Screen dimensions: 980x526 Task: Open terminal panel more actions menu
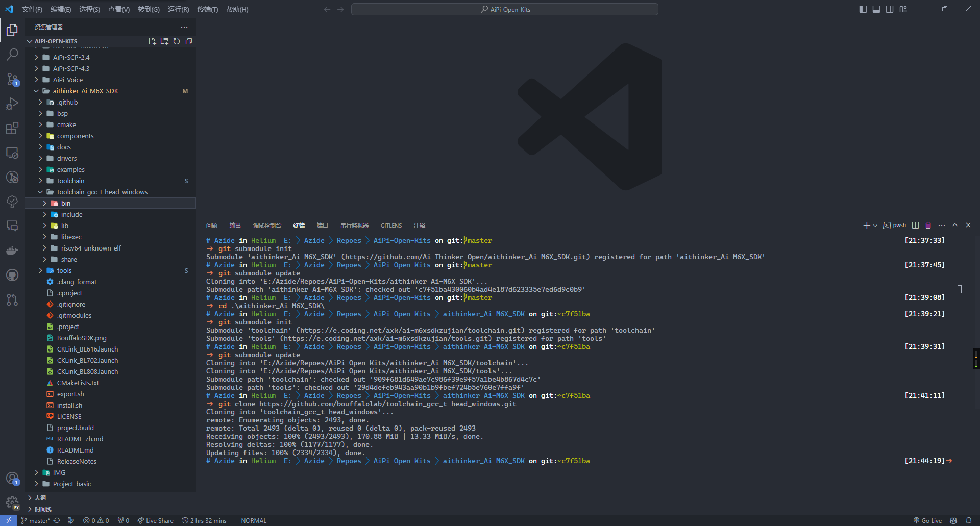(942, 226)
